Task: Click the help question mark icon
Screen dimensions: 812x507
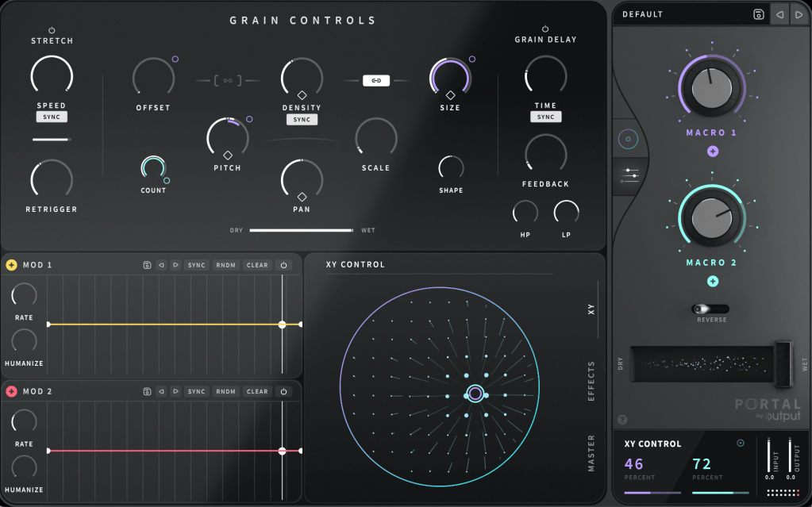Action: click(622, 419)
